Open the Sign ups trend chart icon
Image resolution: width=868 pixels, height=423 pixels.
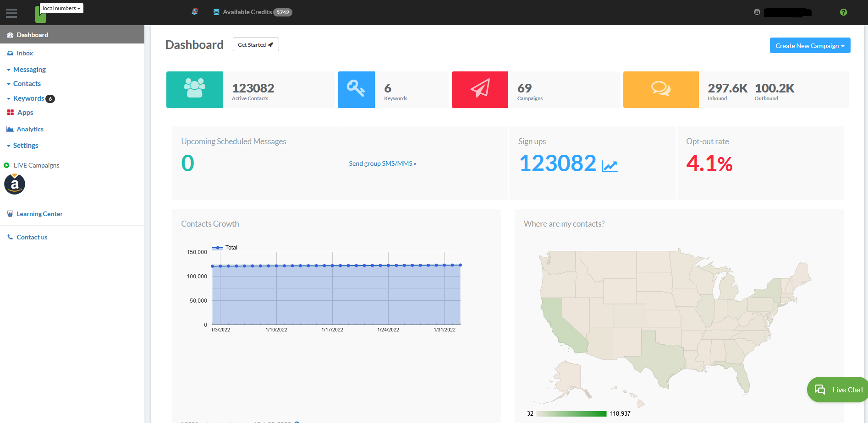click(610, 166)
